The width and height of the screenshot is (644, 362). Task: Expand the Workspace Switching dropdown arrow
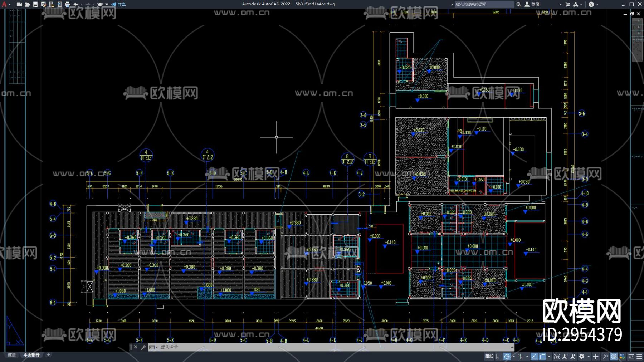point(588,356)
